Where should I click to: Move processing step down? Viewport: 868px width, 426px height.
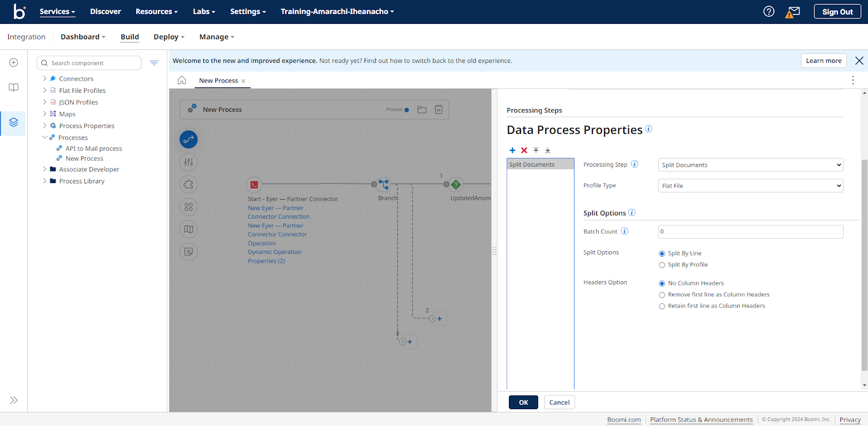click(548, 150)
